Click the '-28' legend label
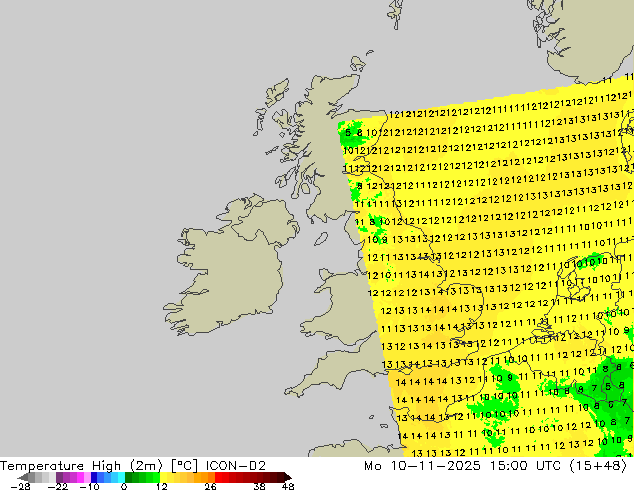The width and height of the screenshot is (634, 490). click(21, 486)
